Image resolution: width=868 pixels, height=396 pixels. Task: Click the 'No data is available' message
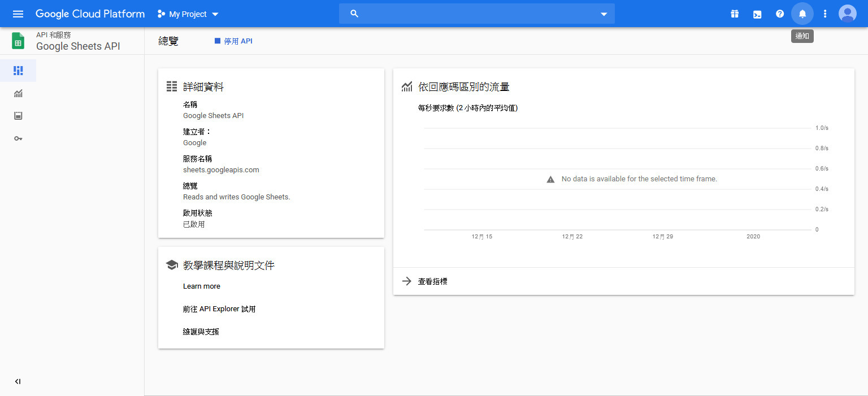[x=639, y=179]
